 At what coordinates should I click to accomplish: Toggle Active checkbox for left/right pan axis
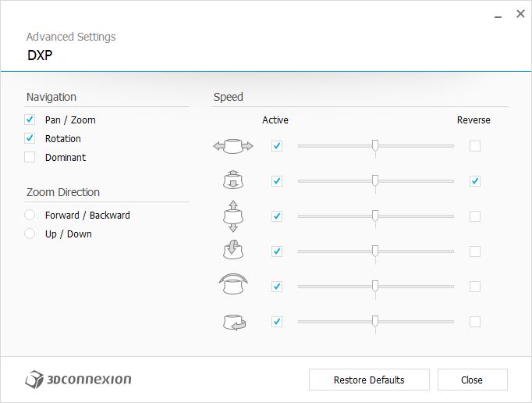(x=277, y=146)
